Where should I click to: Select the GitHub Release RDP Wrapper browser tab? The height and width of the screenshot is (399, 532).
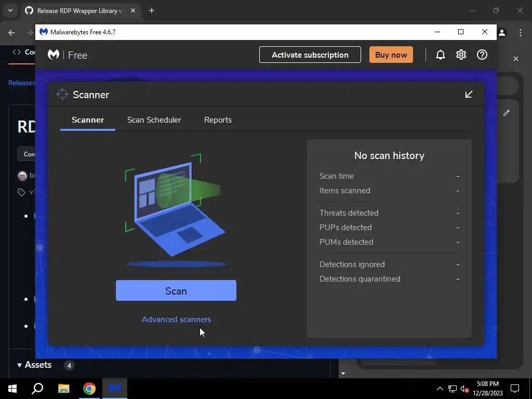coord(79,11)
